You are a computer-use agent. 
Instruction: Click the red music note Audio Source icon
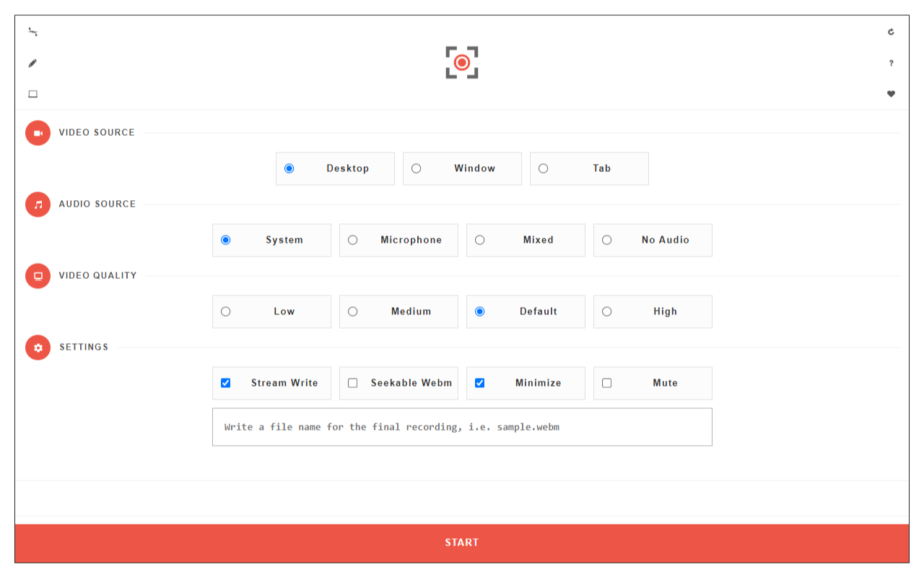tap(38, 204)
